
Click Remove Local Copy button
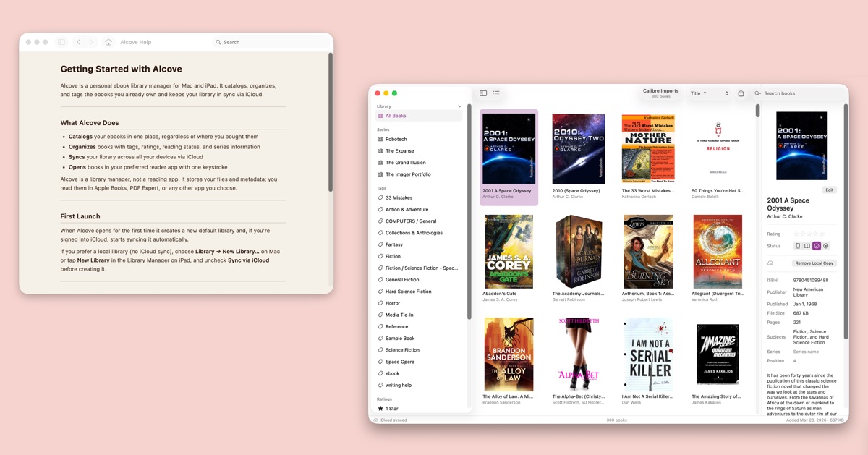(x=814, y=263)
